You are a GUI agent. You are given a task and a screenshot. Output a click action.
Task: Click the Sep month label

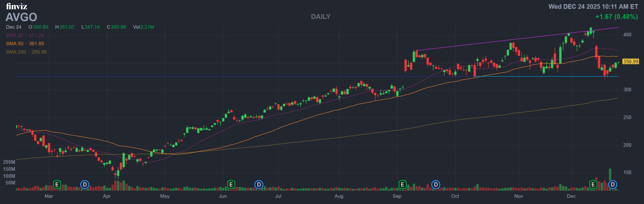[397, 196]
